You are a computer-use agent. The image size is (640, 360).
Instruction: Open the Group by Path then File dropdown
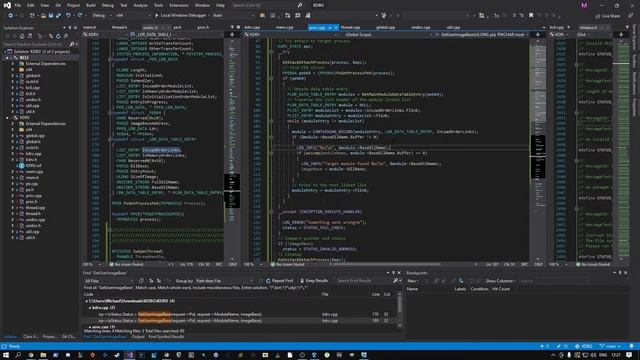pyautogui.click(x=224, y=281)
